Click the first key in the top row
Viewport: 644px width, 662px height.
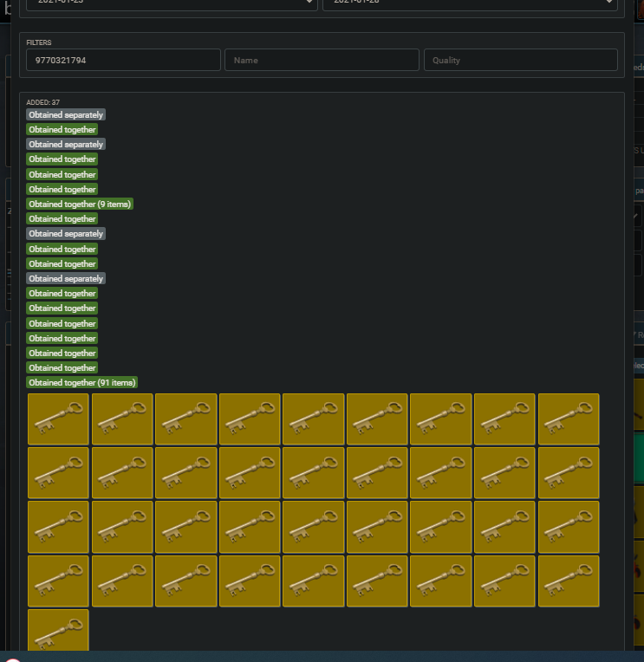pos(58,419)
